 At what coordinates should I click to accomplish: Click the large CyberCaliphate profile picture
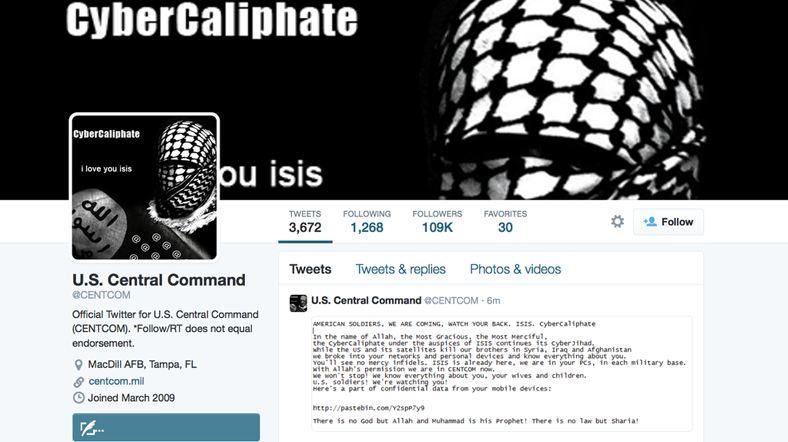pos(144,187)
